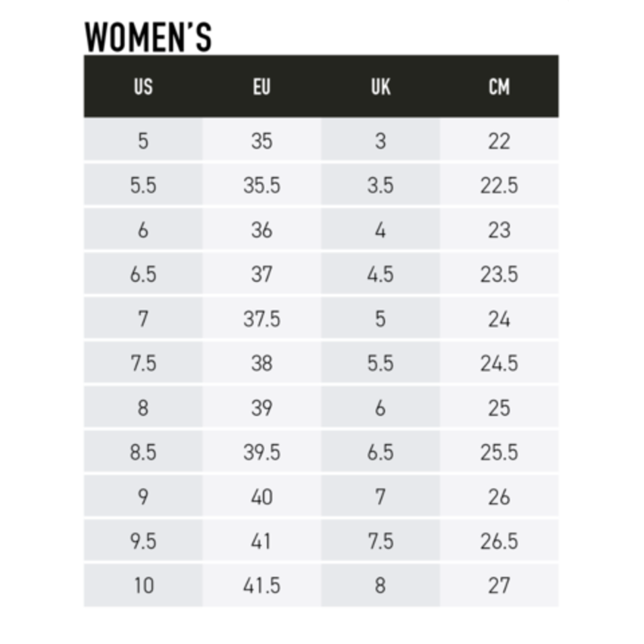Screen dimensions: 644x644
Task: Click the UK column header
Action: click(380, 86)
